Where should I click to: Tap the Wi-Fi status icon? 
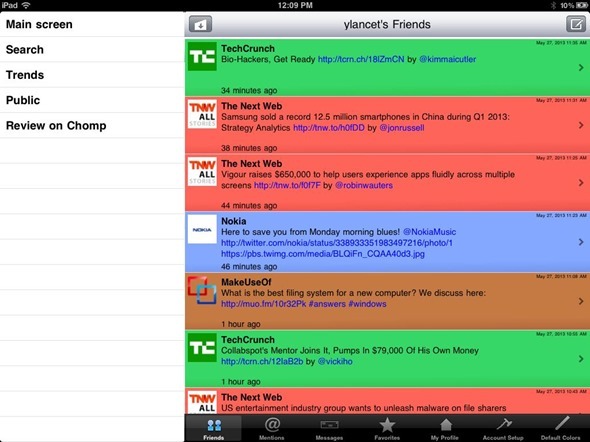26,5
